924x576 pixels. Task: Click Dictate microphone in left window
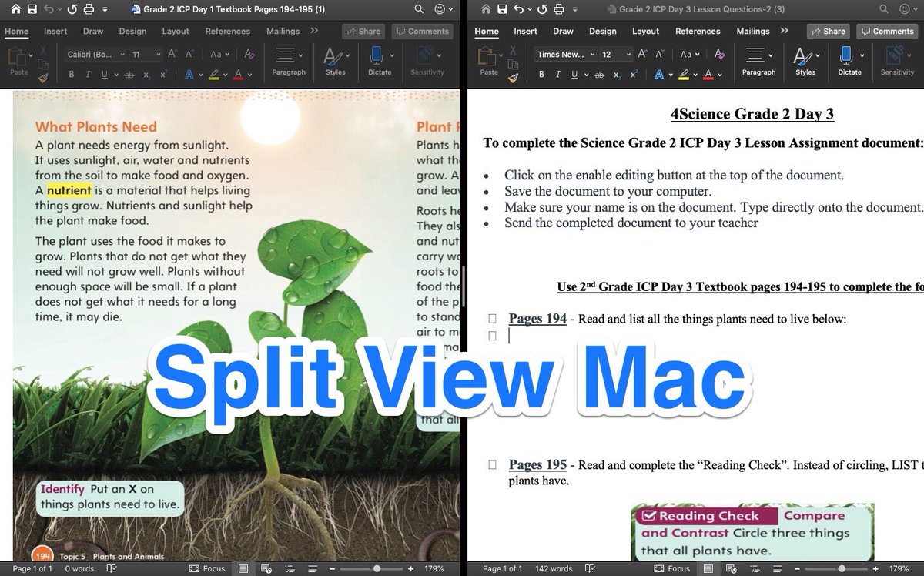[x=376, y=55]
